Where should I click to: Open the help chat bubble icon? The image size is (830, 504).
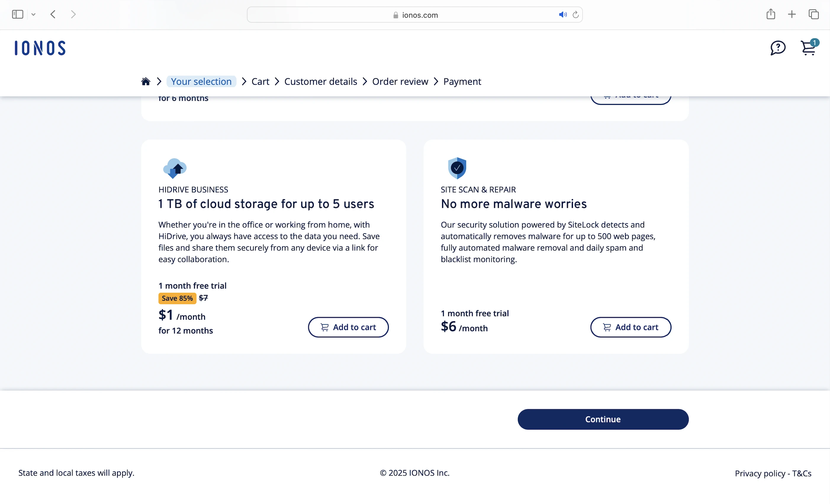(x=778, y=48)
